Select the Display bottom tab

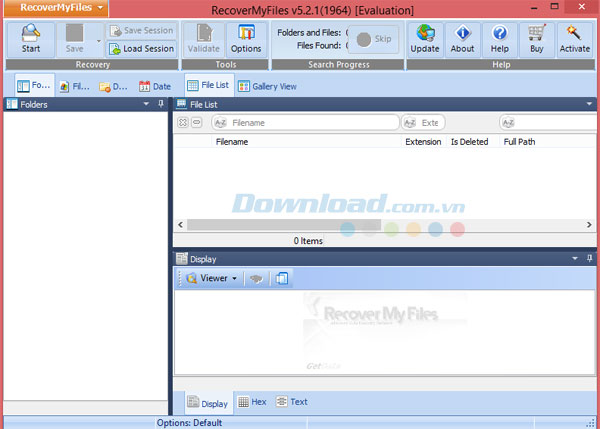208,403
